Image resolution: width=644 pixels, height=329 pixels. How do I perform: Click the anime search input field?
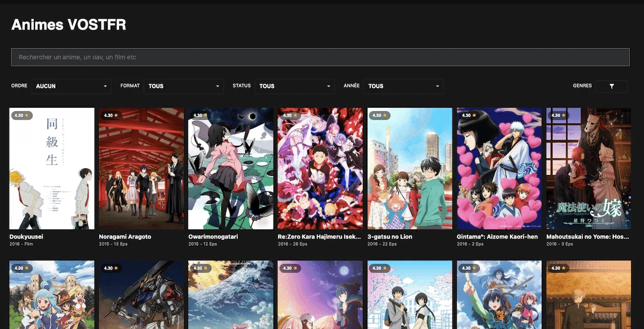[x=320, y=57]
